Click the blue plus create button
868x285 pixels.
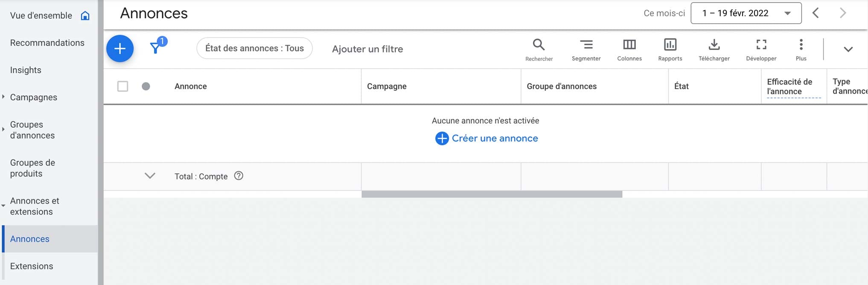(120, 49)
